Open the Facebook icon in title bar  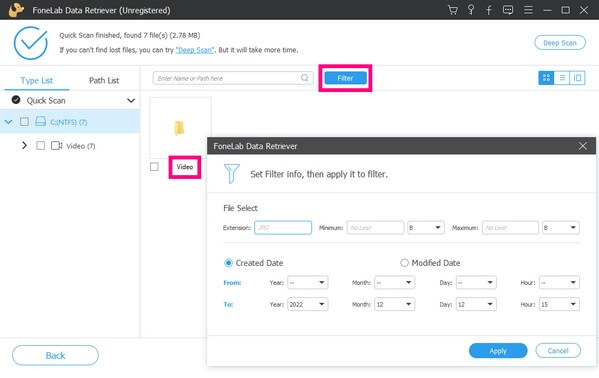click(489, 10)
